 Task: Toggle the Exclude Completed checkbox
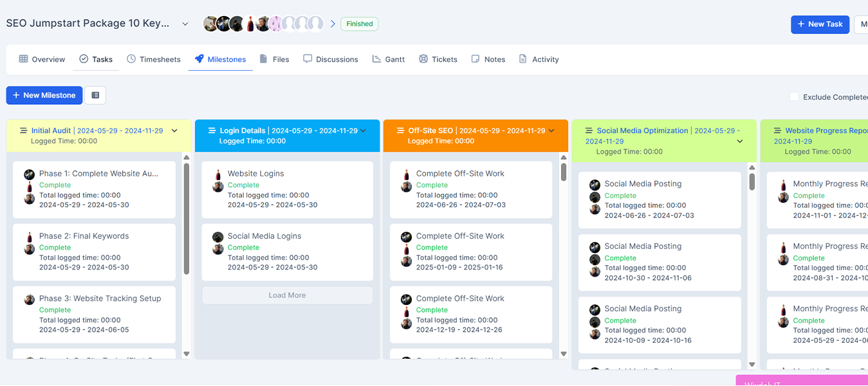coord(794,96)
